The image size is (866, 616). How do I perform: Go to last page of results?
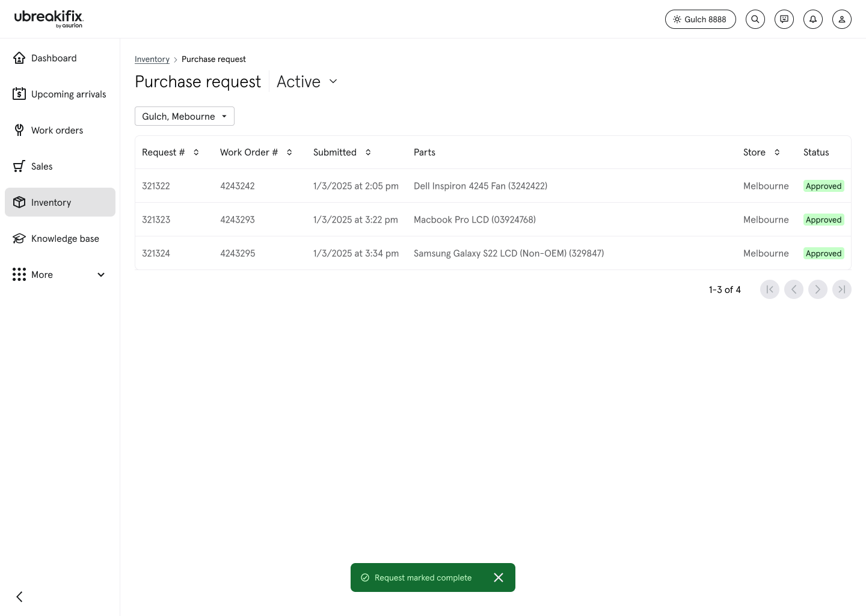pos(842,289)
